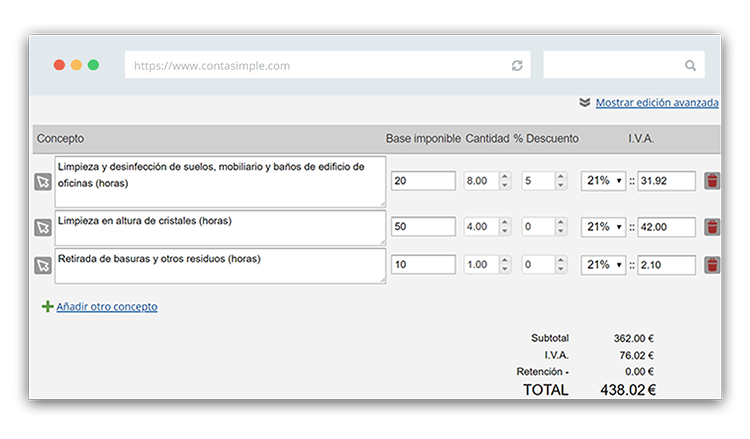Click the Base imponible column header
This screenshot has height=439, width=750.
tap(423, 139)
